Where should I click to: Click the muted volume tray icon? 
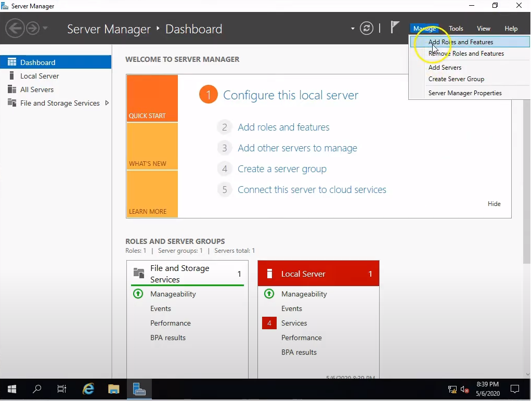tap(464, 390)
